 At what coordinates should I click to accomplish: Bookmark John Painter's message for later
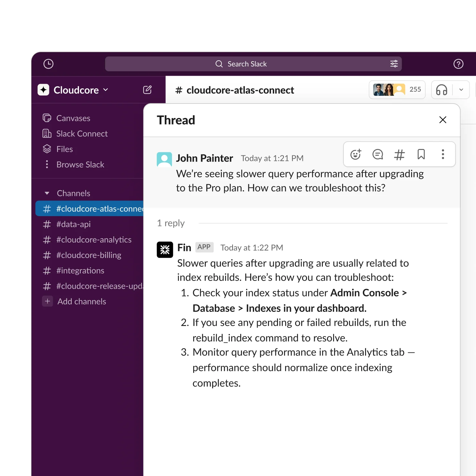pyautogui.click(x=421, y=154)
